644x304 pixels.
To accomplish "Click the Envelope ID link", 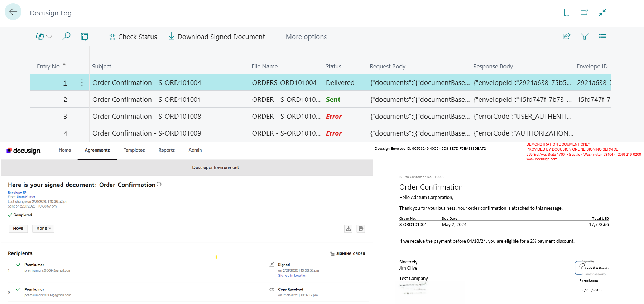I will (x=17, y=193).
